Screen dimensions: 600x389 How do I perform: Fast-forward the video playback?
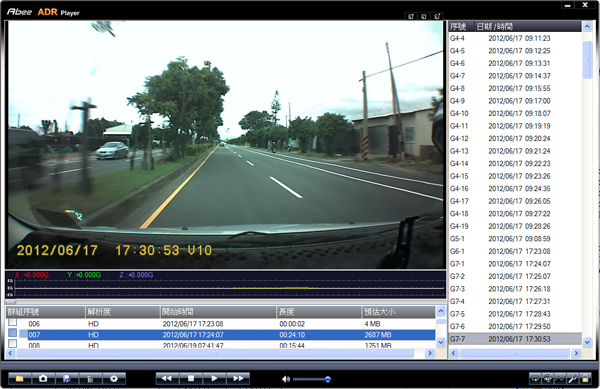[238, 378]
